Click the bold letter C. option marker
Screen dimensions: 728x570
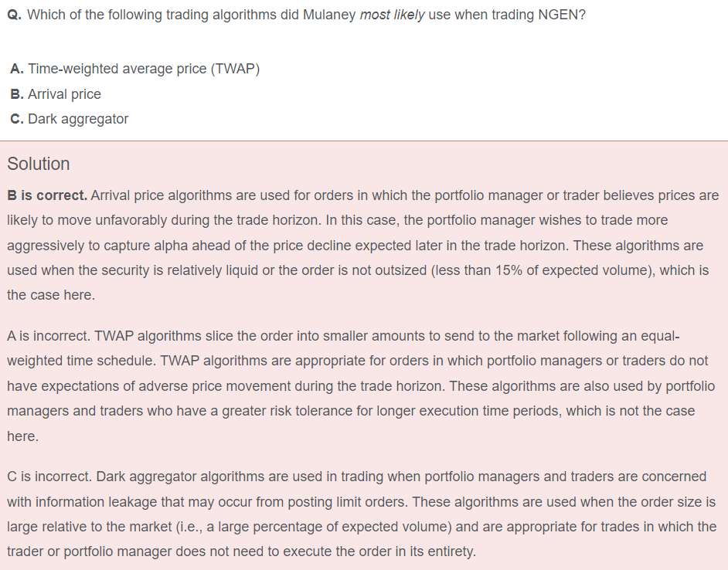click(17, 119)
